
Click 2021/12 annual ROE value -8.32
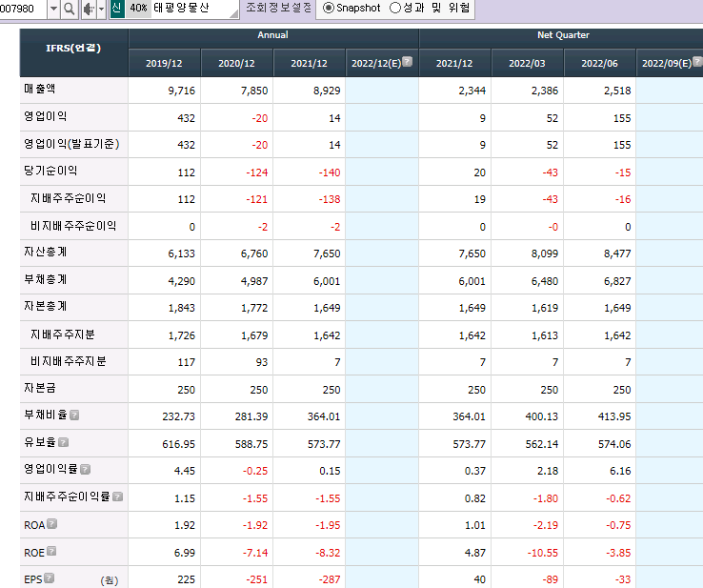(x=328, y=553)
